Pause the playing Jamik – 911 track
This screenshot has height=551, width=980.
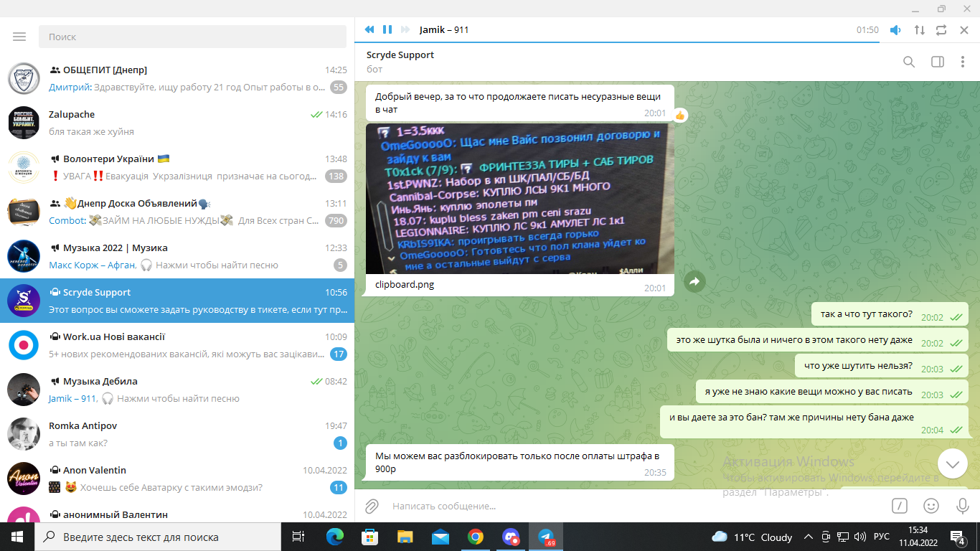coord(387,29)
